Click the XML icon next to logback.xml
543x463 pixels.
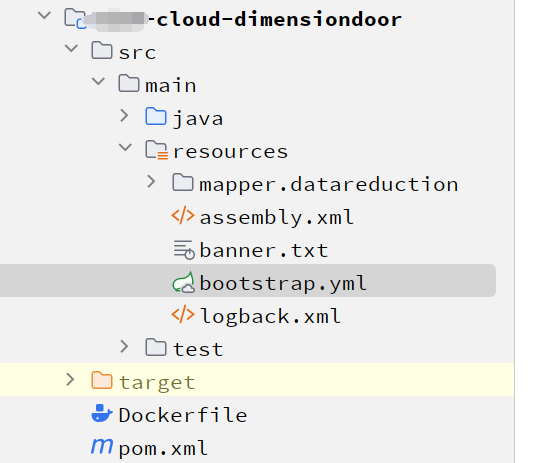(x=183, y=314)
